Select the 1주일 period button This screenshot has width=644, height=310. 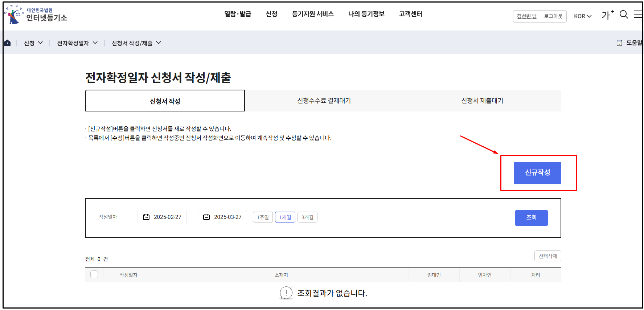pyautogui.click(x=263, y=217)
